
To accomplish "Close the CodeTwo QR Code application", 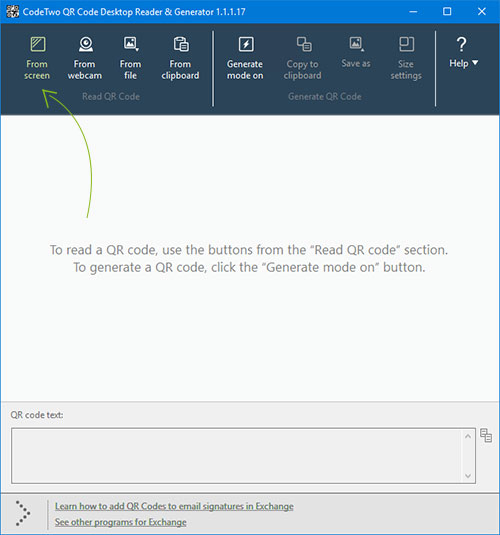I will (x=482, y=12).
